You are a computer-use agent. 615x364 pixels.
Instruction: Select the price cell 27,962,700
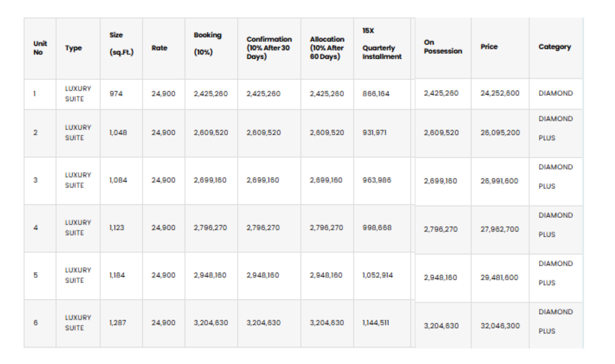pos(500,229)
